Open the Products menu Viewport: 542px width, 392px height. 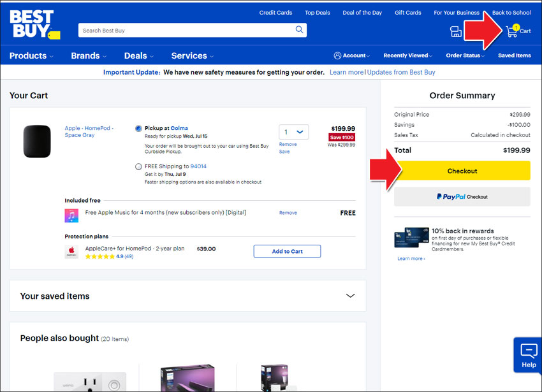pyautogui.click(x=31, y=55)
